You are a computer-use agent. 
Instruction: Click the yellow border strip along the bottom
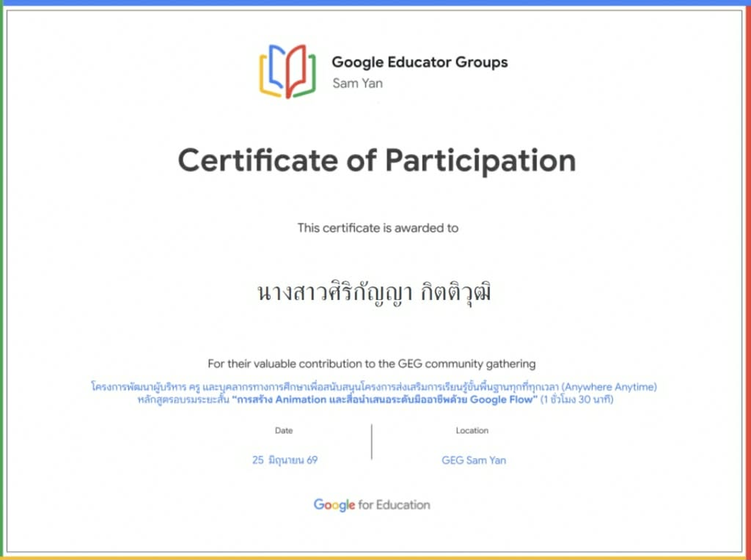pyautogui.click(x=375, y=558)
